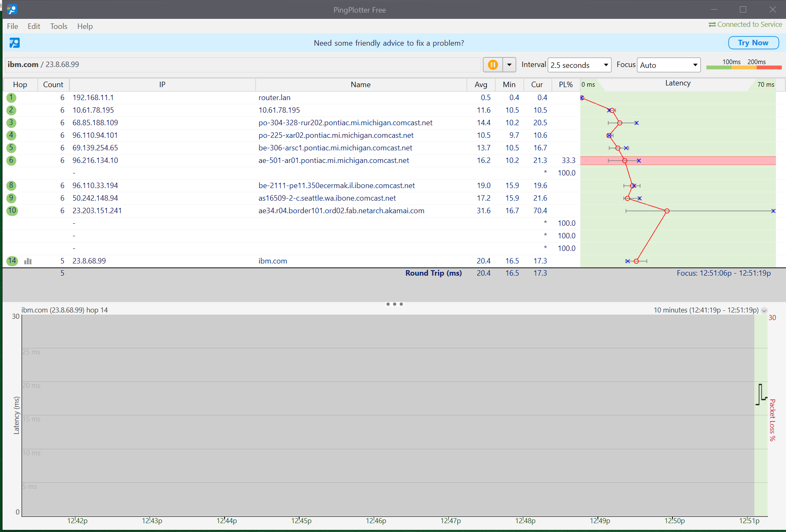Pause tracing with the orange pause button
786x532 pixels.
point(493,65)
